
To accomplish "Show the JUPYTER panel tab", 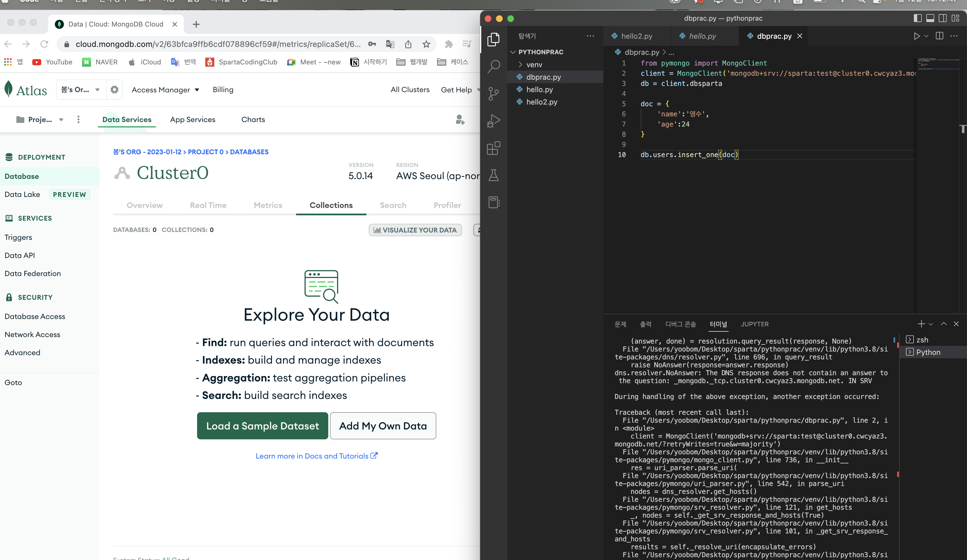I will 754,324.
